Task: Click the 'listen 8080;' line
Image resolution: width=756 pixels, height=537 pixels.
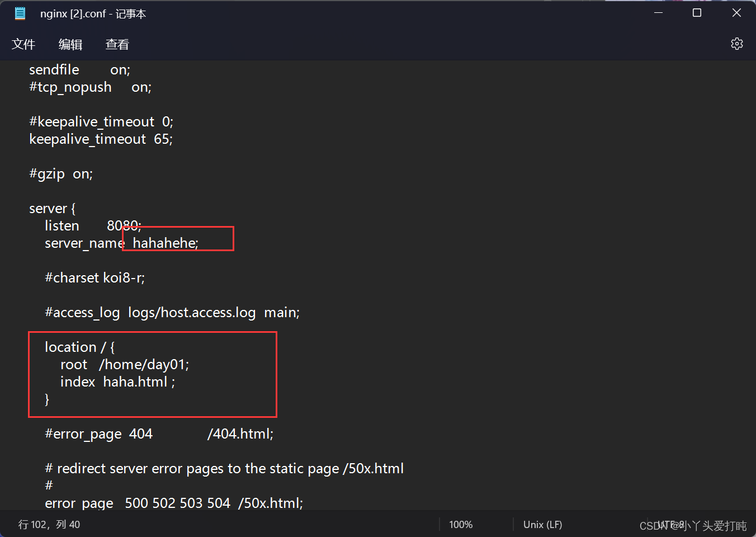Action: [x=93, y=226]
